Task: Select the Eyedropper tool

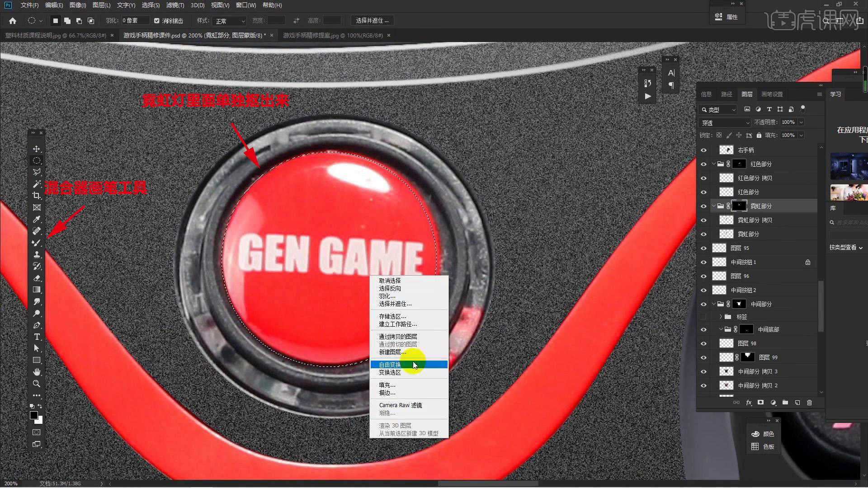Action: pyautogui.click(x=37, y=219)
